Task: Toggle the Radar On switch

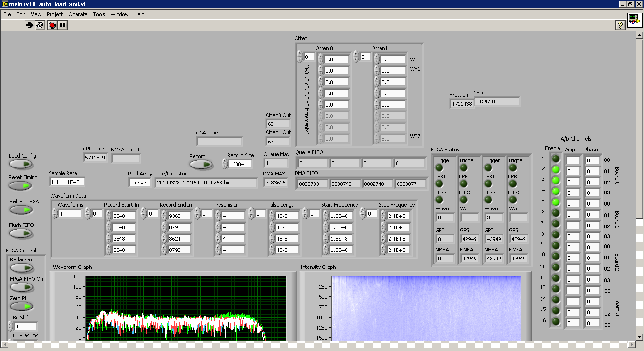Action: [21, 268]
